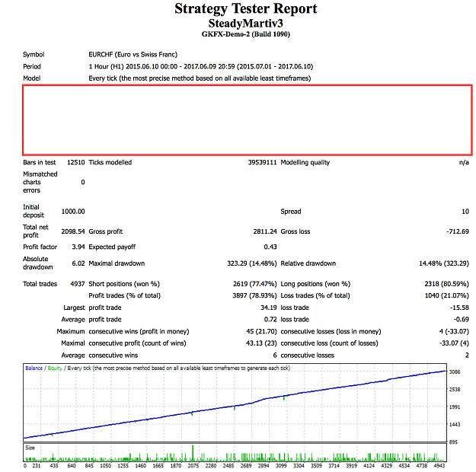Click the 'Short positions (won %)' label

pyautogui.click(x=124, y=284)
